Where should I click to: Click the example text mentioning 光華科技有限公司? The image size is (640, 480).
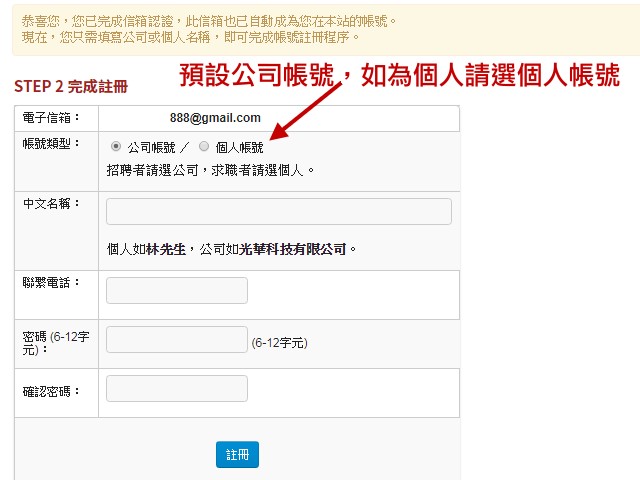click(x=232, y=249)
